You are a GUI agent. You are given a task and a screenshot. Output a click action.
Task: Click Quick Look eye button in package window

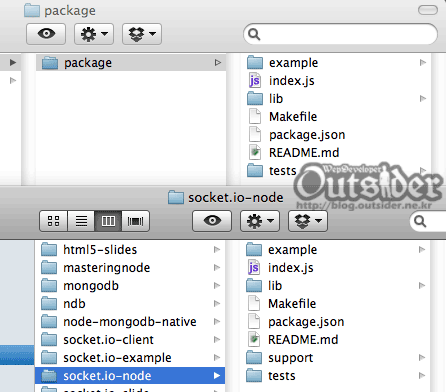pos(46,34)
